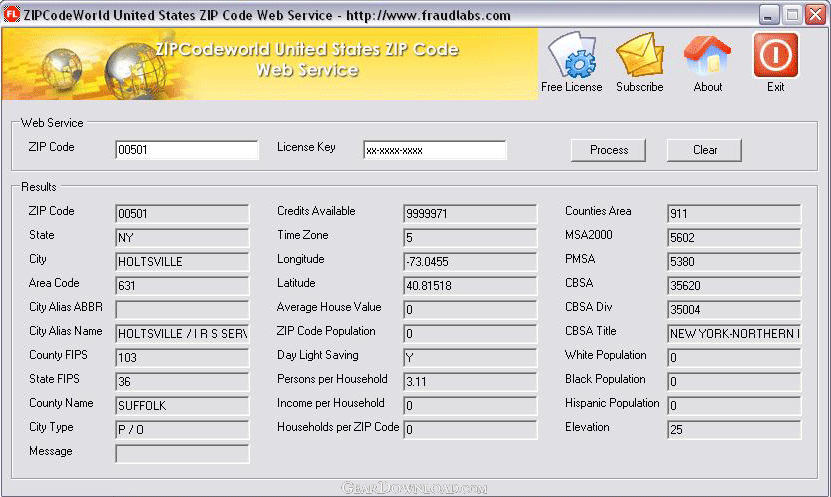Screen dimensions: 831x497
Task: Select the City Type field P / O
Action: (182, 430)
